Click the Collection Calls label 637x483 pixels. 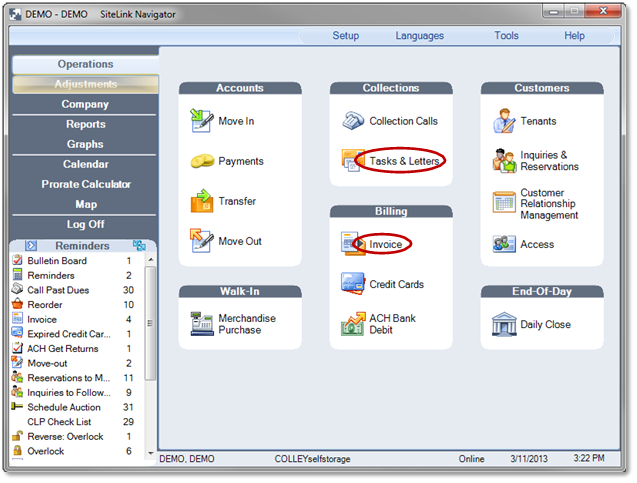coord(403,121)
